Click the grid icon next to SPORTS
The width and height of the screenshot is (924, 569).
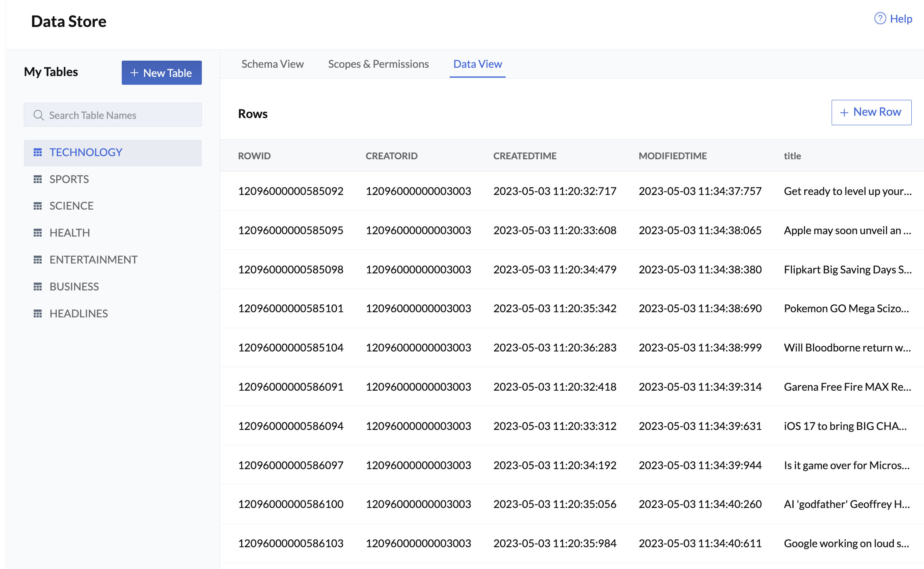[x=37, y=179]
